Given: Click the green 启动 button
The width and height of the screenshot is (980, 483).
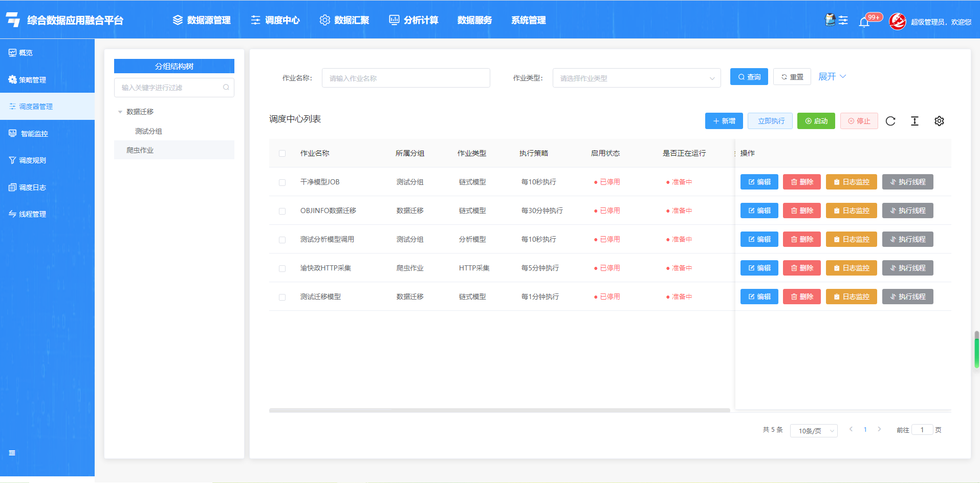Looking at the screenshot, I should 816,121.
